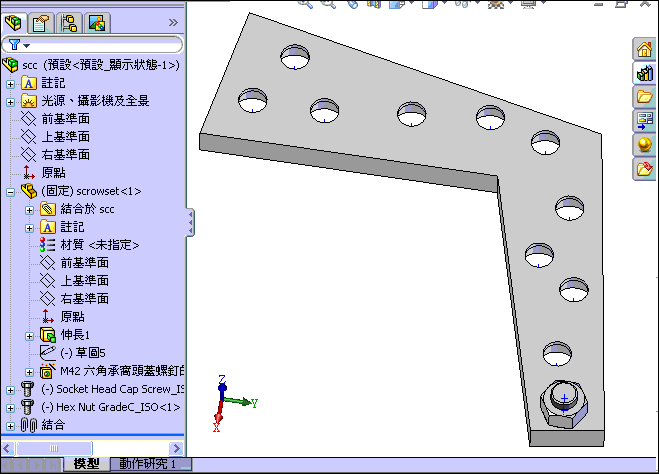Select the M42 hole wizard feature icon
659x474 pixels.
pos(48,371)
